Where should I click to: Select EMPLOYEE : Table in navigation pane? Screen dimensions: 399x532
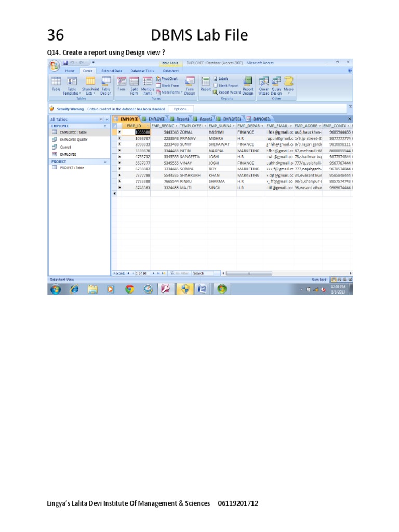[x=79, y=132]
